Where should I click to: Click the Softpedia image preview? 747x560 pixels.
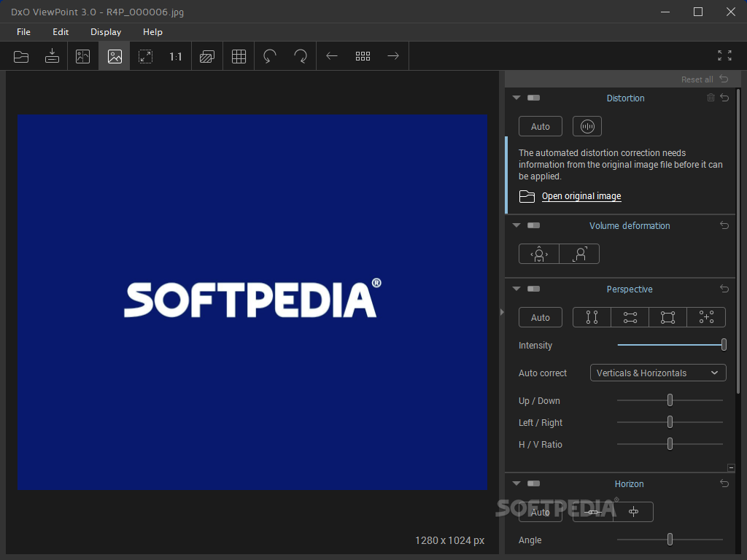coord(252,302)
